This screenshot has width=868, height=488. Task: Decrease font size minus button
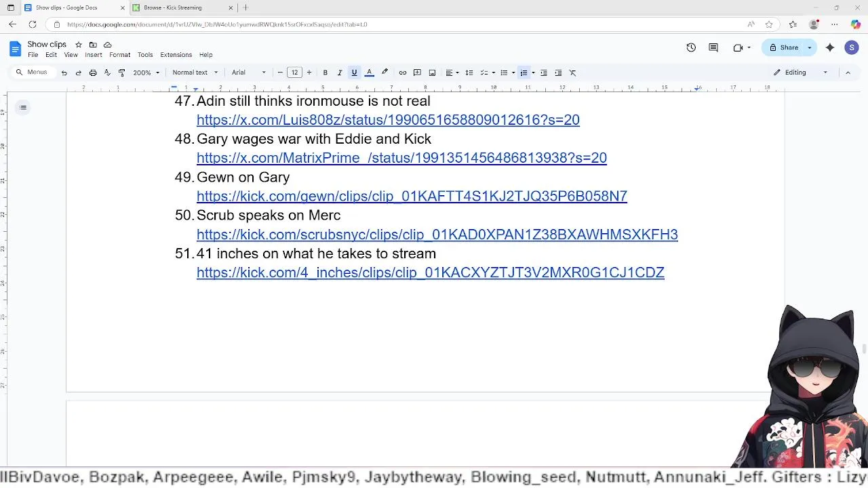280,73
